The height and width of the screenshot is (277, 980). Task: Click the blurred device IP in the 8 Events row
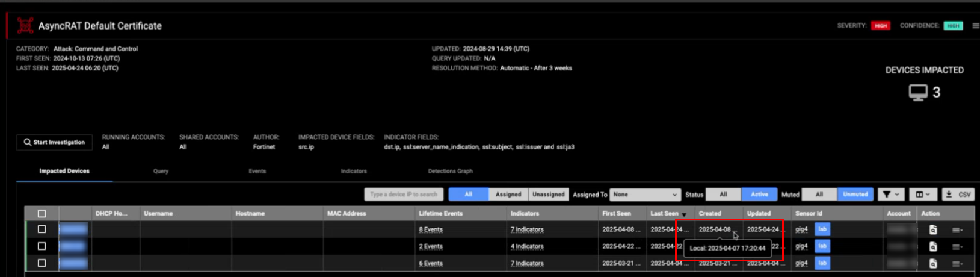tap(73, 229)
